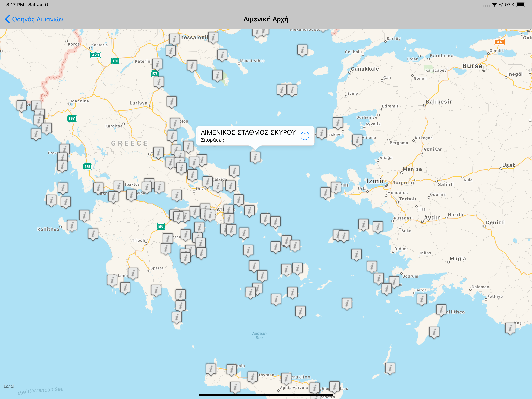The width and height of the screenshot is (532, 399).
Task: Select the port pin west of Gelibolu island
Action: pos(302,50)
